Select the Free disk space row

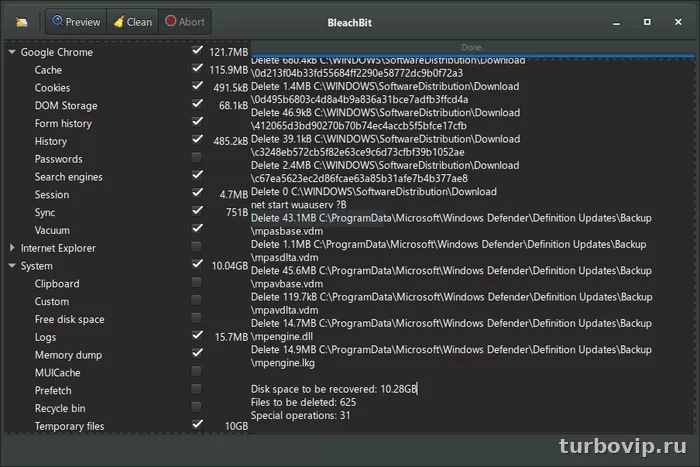click(x=70, y=320)
